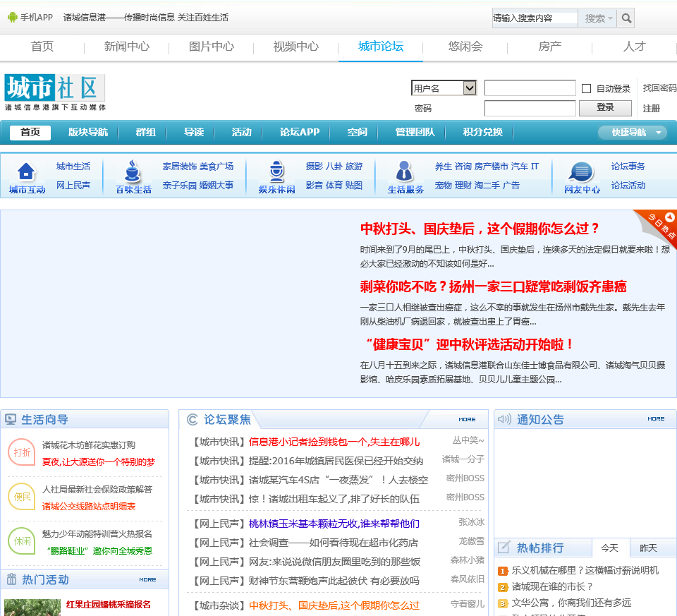Open the 淘二手 subforum link
Screen dimensions: 677x616
point(487,186)
